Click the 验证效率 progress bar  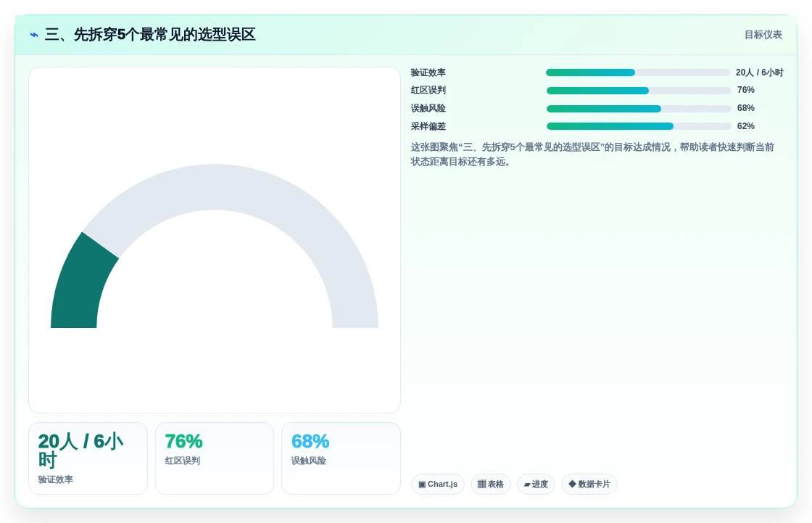coord(638,73)
